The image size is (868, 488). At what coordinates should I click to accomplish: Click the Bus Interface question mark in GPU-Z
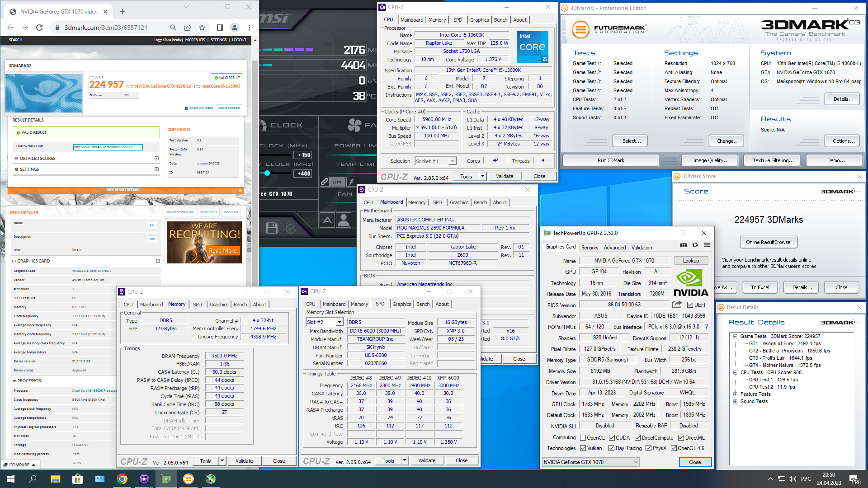pos(707,327)
